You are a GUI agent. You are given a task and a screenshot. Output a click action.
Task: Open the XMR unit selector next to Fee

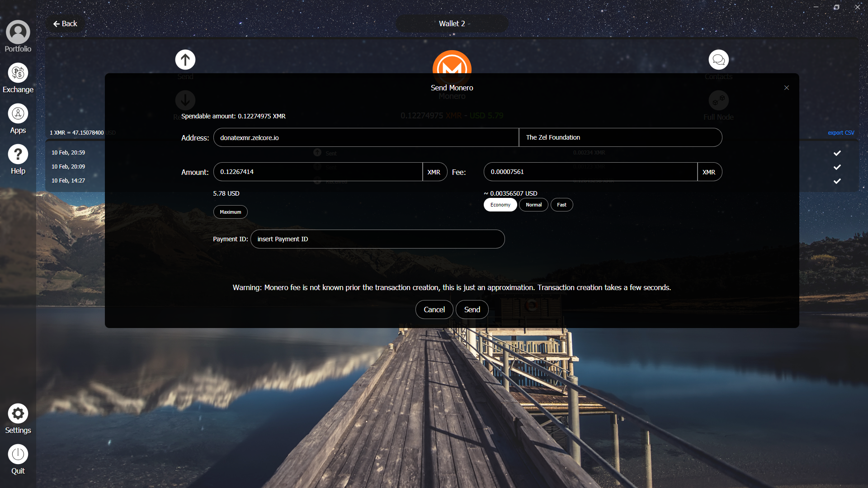709,172
